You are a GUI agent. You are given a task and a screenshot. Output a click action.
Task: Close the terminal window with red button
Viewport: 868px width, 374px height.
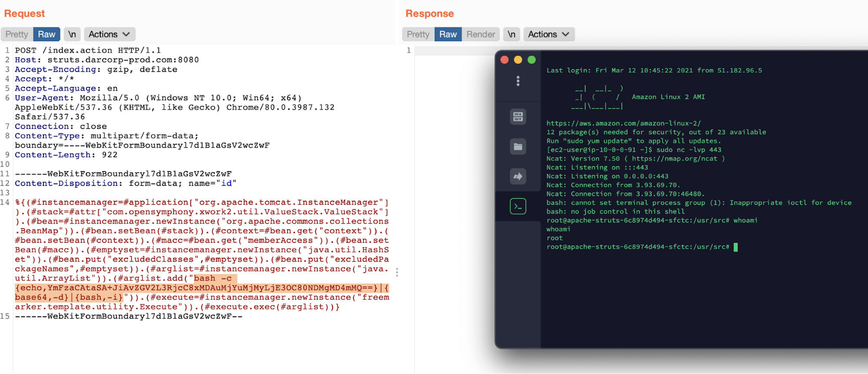click(x=505, y=60)
